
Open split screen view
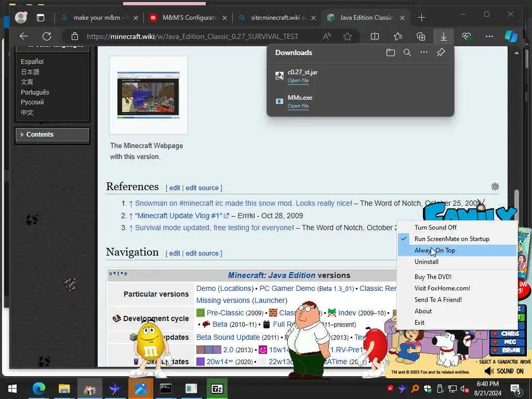coord(375,36)
